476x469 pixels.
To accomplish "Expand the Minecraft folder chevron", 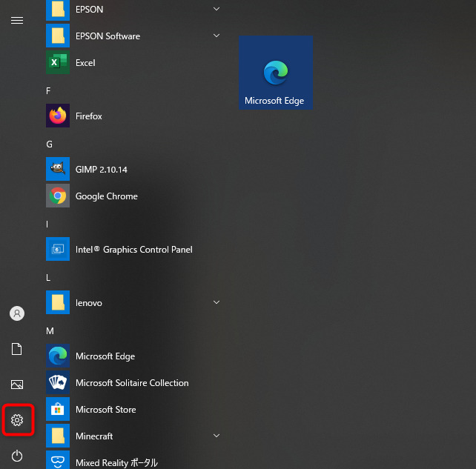I will point(216,436).
